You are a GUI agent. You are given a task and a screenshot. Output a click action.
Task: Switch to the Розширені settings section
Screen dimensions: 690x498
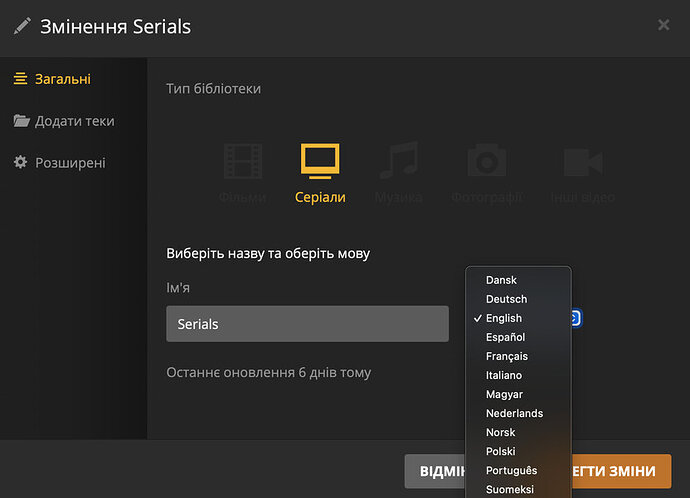coord(59,163)
